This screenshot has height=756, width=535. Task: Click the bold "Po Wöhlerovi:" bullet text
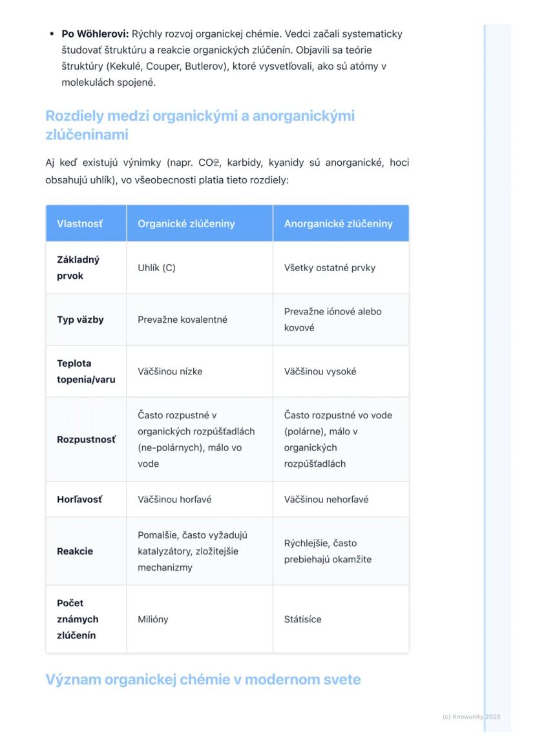click(x=95, y=34)
